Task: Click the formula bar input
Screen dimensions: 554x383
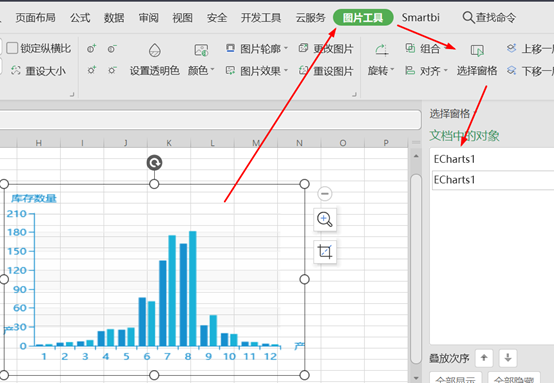Action: [211, 120]
